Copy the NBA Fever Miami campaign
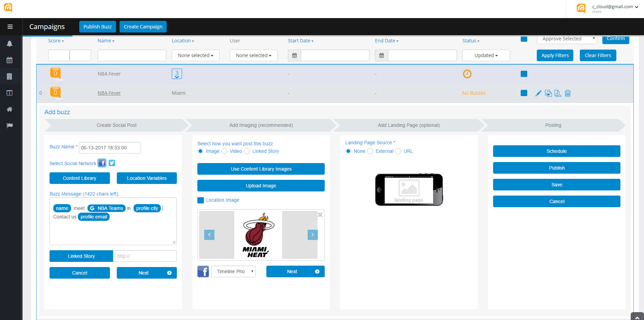 [548, 93]
